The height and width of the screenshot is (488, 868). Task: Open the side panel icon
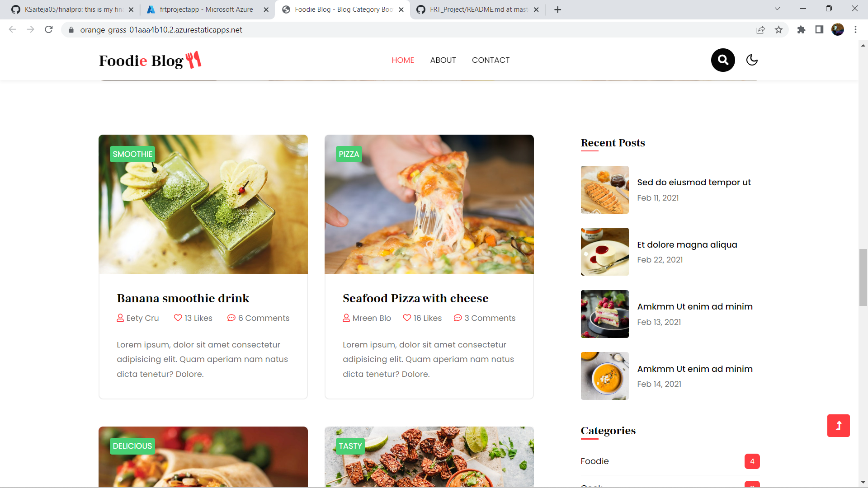click(x=819, y=30)
